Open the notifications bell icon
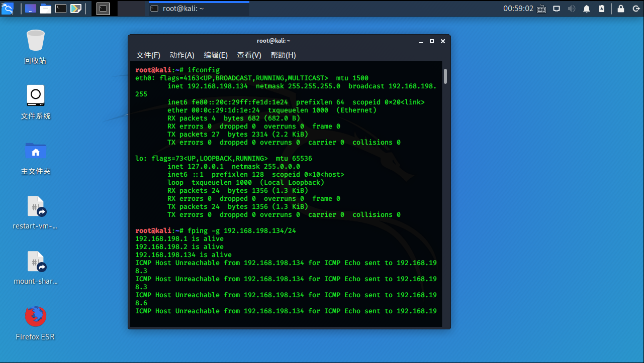644x363 pixels. 587,9
